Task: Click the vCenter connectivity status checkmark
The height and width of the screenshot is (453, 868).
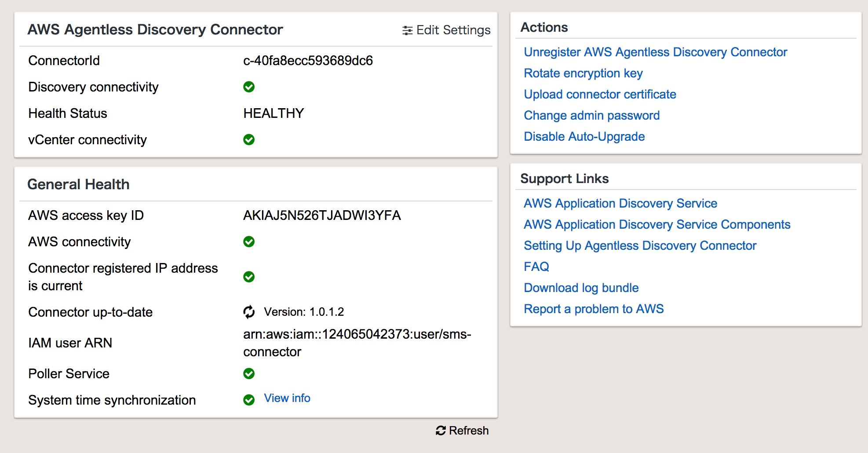Action: pyautogui.click(x=249, y=140)
